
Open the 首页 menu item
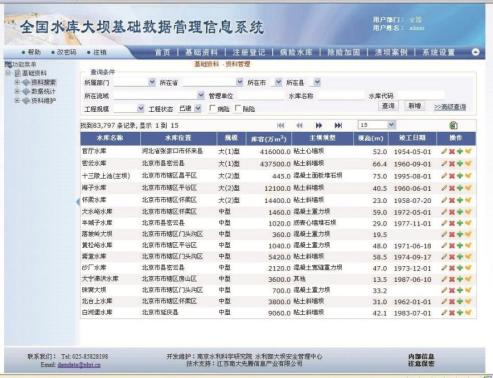(x=162, y=52)
